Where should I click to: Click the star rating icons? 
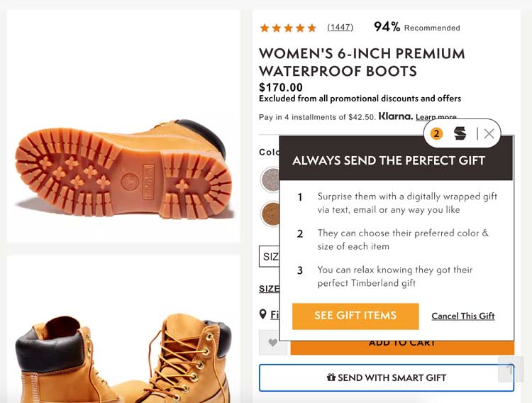(x=288, y=28)
